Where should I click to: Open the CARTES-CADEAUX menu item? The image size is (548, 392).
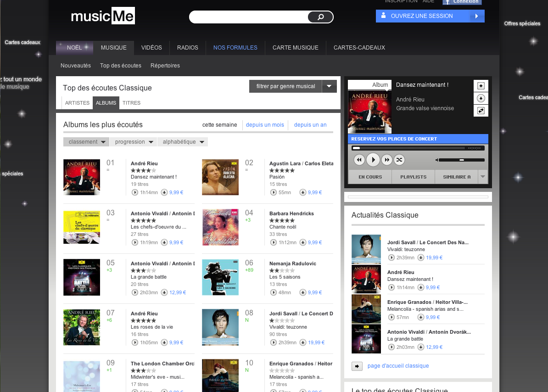point(359,48)
